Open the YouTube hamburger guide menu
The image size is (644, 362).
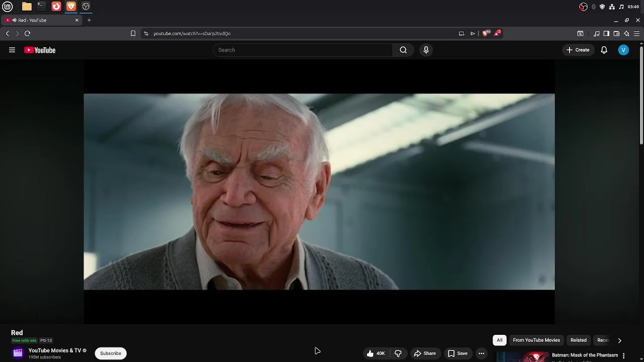tap(12, 50)
